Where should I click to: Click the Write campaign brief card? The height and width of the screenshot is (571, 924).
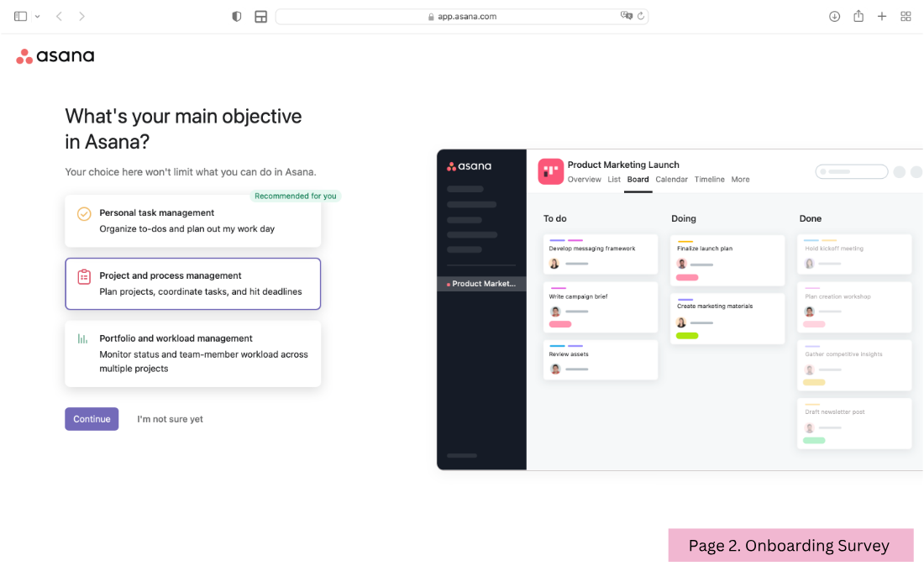point(600,307)
